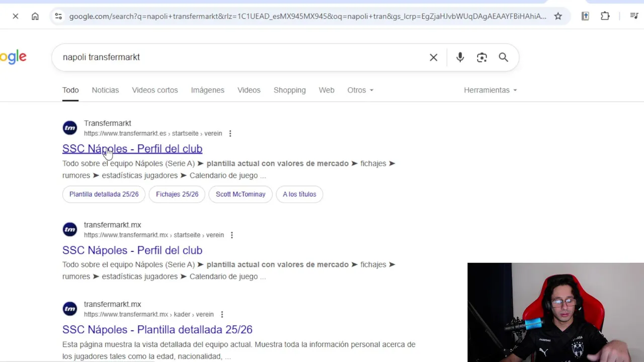Open the Imágenes tab

[207, 90]
